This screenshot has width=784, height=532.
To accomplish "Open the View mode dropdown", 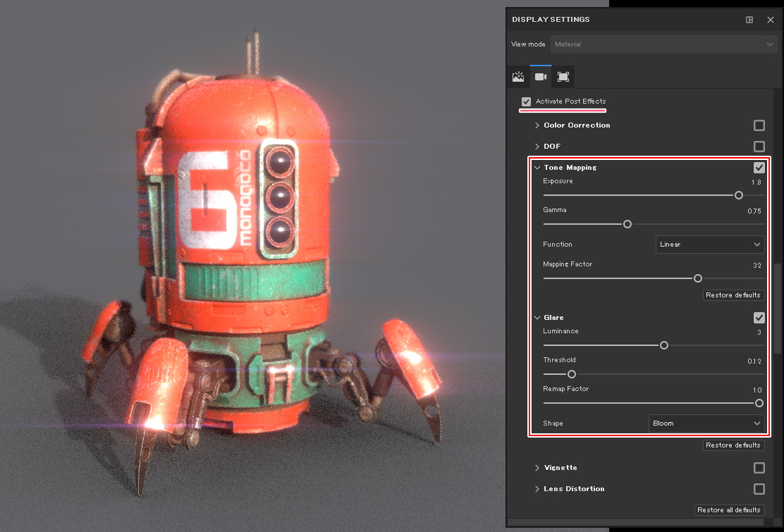I will click(x=663, y=44).
